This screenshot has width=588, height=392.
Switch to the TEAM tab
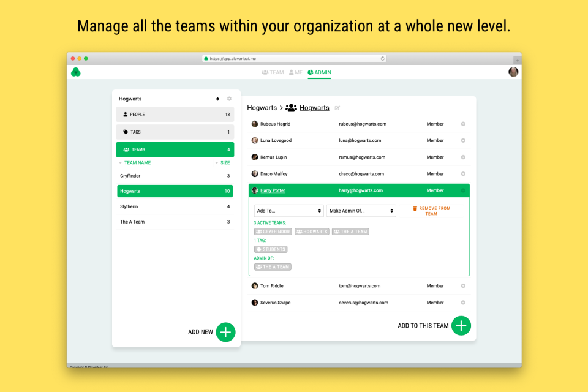point(273,72)
